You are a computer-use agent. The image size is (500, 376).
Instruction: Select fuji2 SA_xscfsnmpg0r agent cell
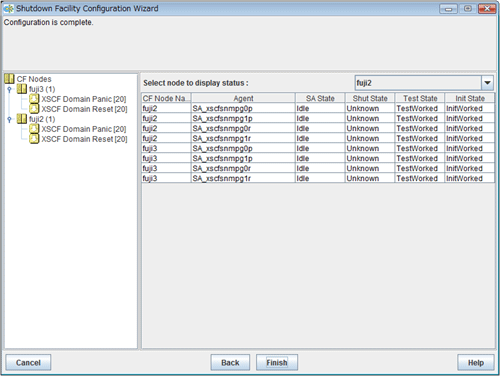click(x=243, y=128)
